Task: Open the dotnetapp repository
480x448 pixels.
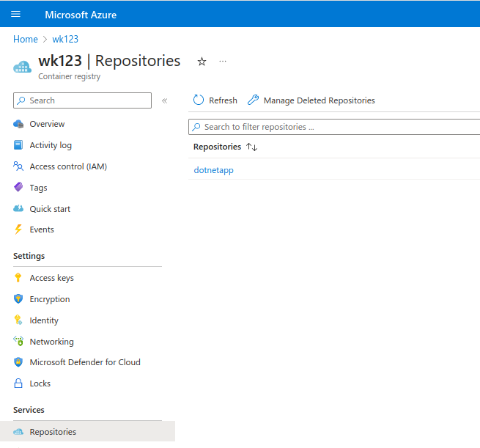Action: tap(214, 170)
